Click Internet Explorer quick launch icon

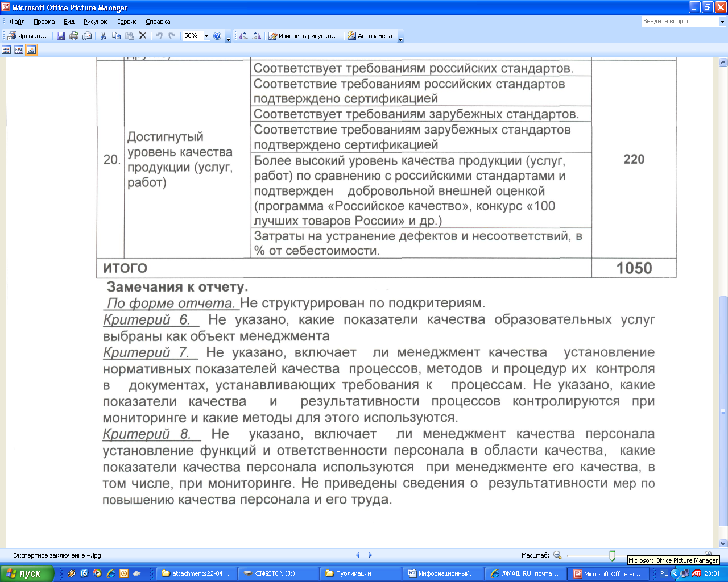tap(111, 573)
